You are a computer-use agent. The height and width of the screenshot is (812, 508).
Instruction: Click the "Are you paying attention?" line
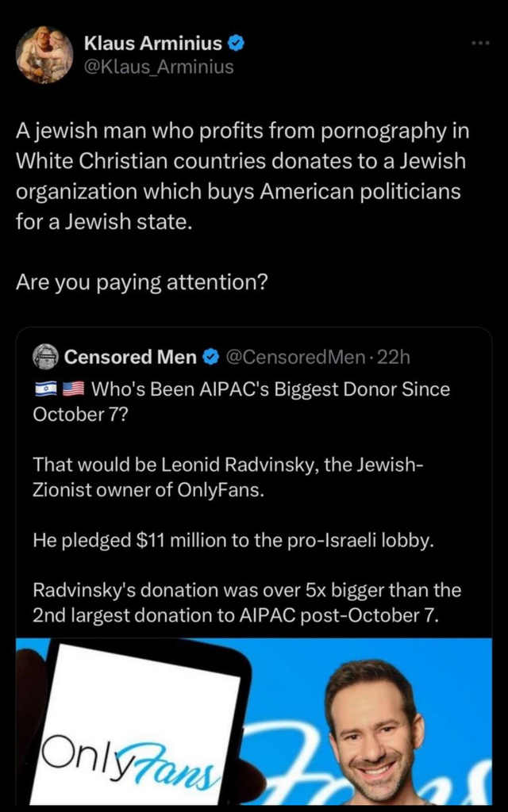(x=140, y=283)
